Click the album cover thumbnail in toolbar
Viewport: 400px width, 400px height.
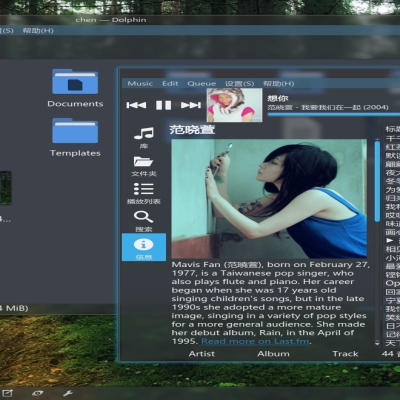click(234, 105)
